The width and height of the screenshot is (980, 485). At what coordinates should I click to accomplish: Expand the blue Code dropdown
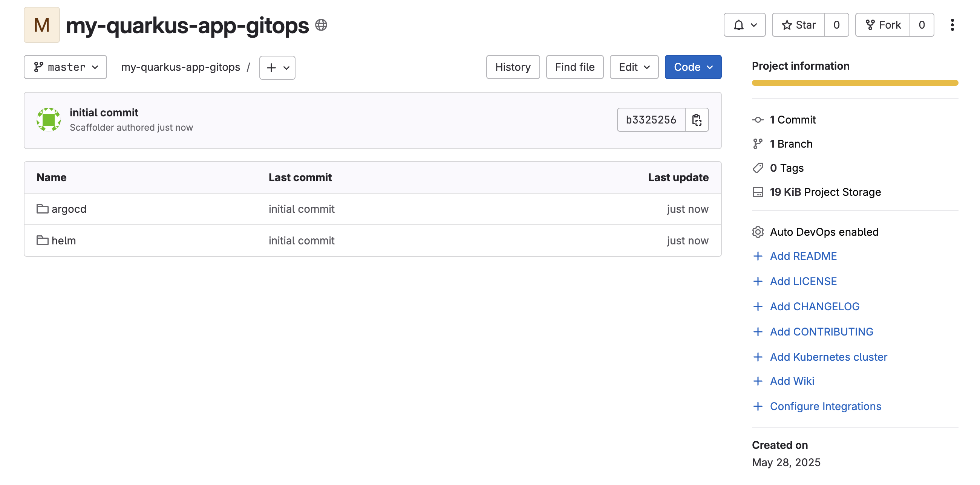[693, 67]
